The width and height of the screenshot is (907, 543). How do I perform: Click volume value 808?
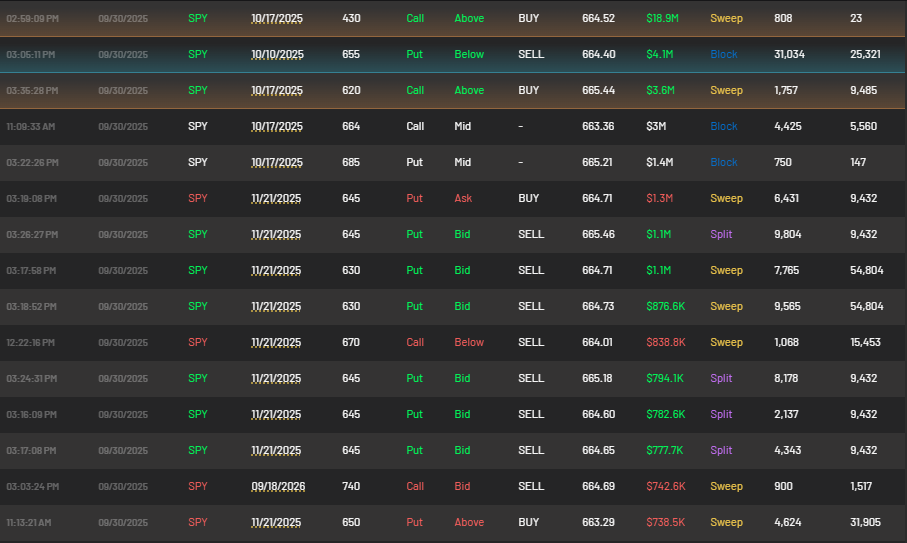click(783, 19)
